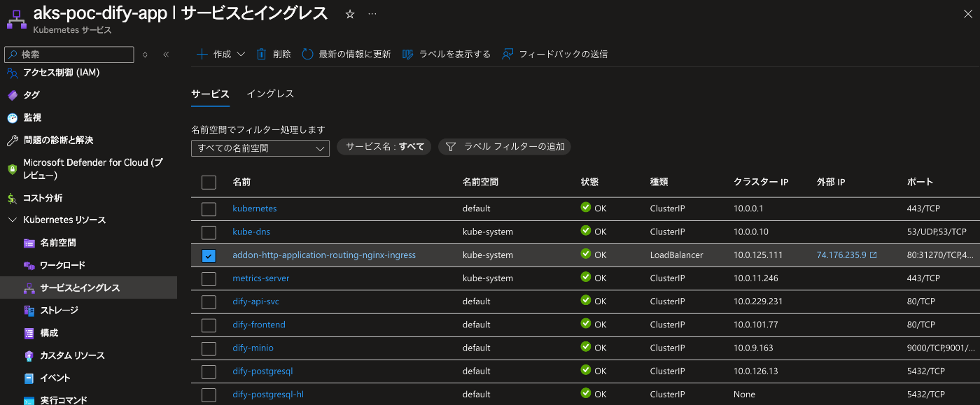The image size is (980, 405).
Task: Click the タグ tag icon
Action: [x=12, y=95]
